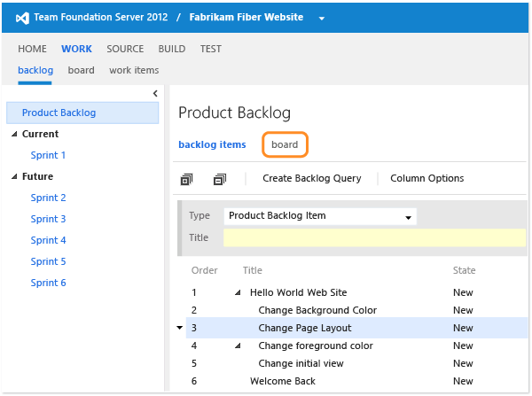Collapse the left sprint pane with the chevron
This screenshot has height=396, width=532.
click(155, 93)
